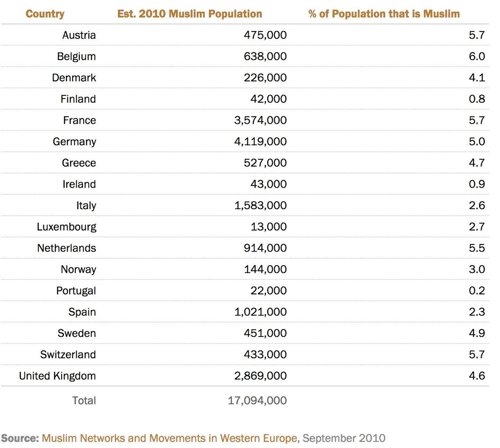Select the Switzerland row label
The width and height of the screenshot is (500, 448).
tap(68, 354)
